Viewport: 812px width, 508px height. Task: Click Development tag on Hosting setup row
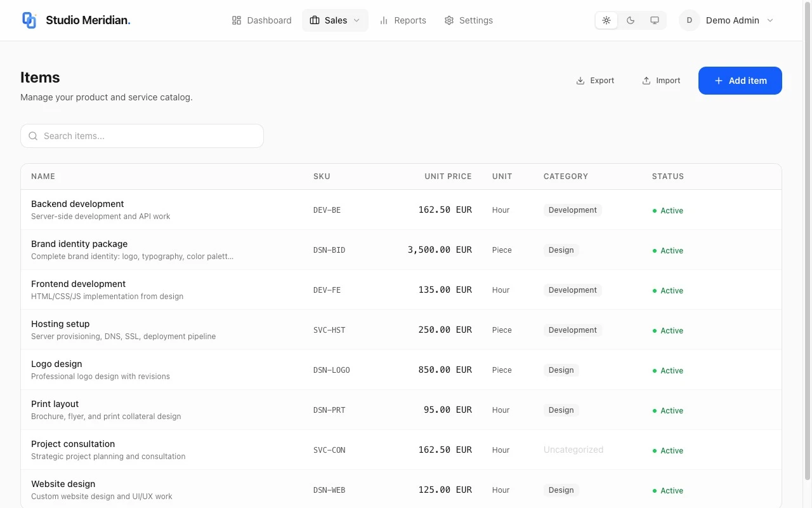click(572, 330)
